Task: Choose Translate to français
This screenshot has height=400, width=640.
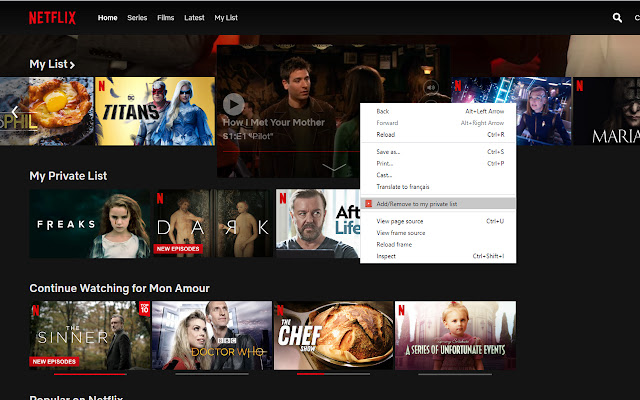Action: [438, 187]
